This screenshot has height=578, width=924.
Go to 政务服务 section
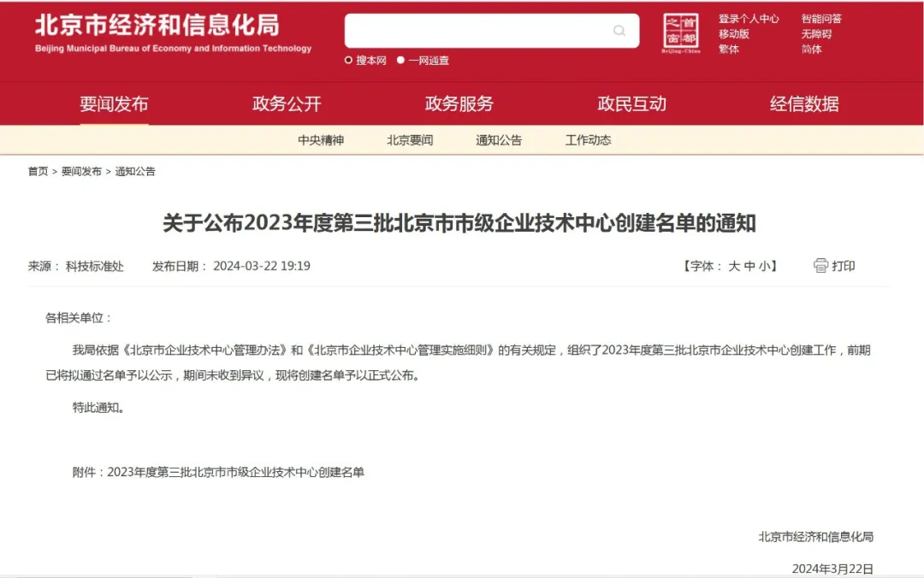click(459, 104)
